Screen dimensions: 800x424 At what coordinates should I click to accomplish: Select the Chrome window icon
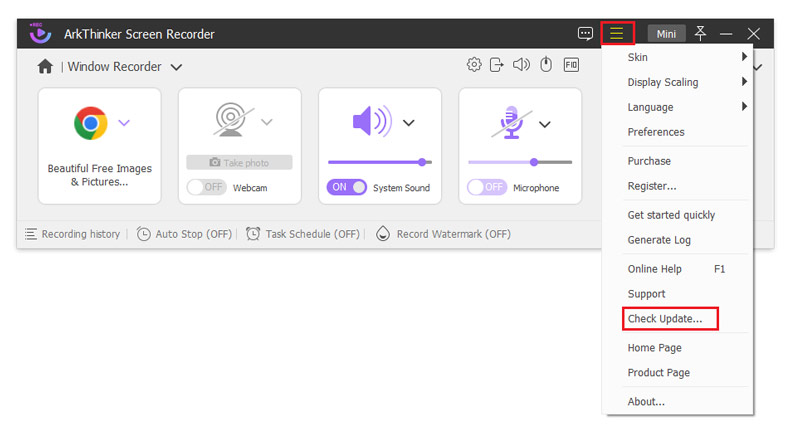(90, 123)
